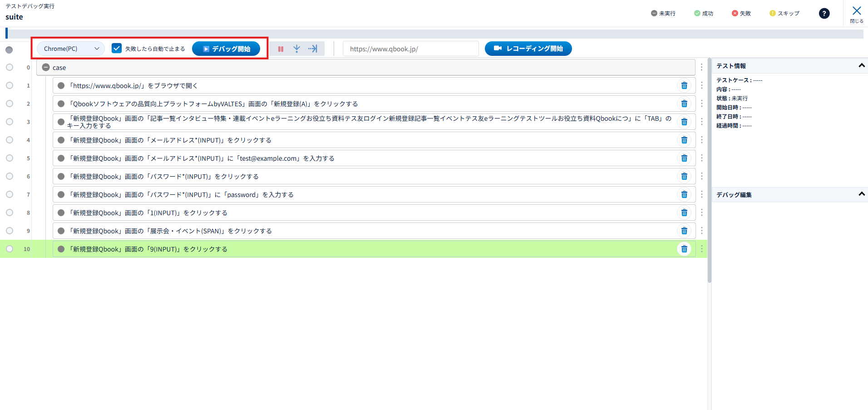Viewport: 868px width, 410px height.
Task: Click the step-over arrow icon
Action: (313, 49)
